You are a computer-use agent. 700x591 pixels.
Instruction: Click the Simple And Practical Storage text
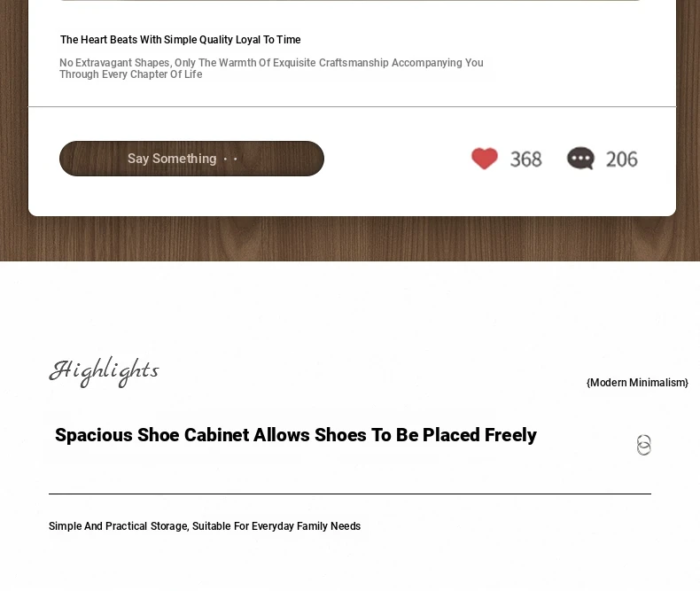(205, 526)
